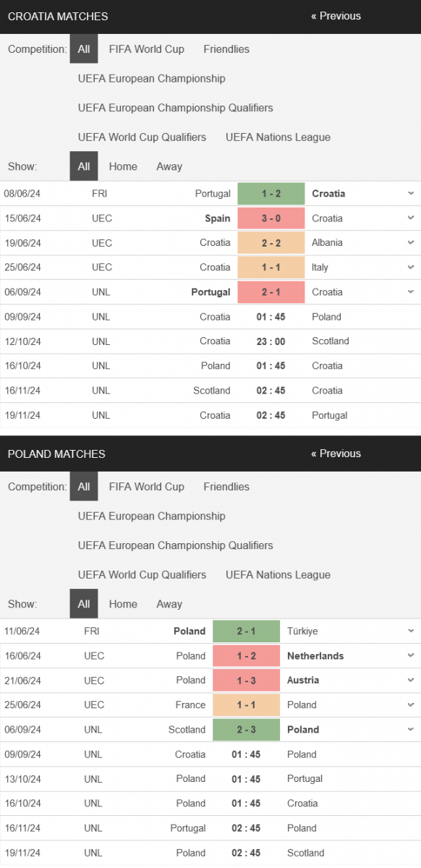
Task: Expand the Croatia 2-2 Albania match chevron
Action: (x=411, y=243)
